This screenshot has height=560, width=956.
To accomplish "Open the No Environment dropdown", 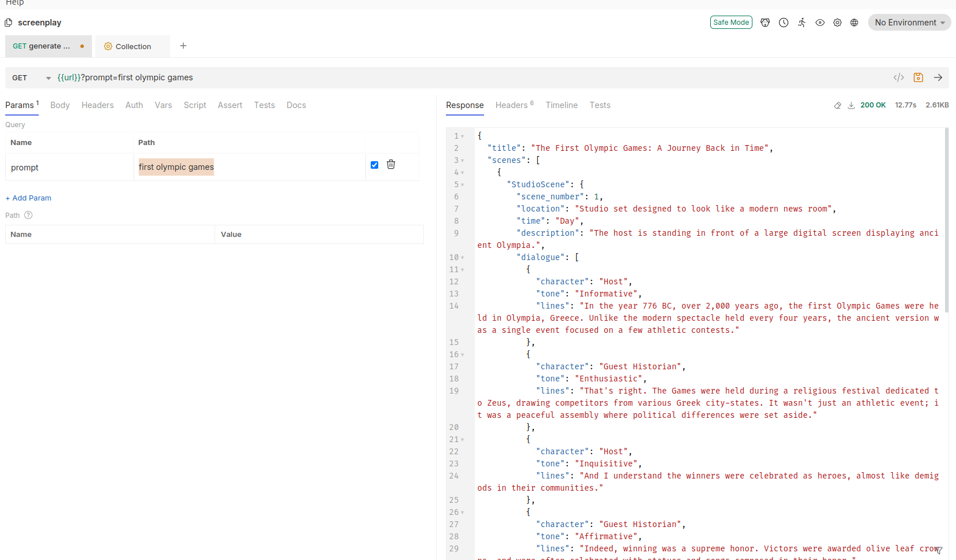I will [x=909, y=23].
